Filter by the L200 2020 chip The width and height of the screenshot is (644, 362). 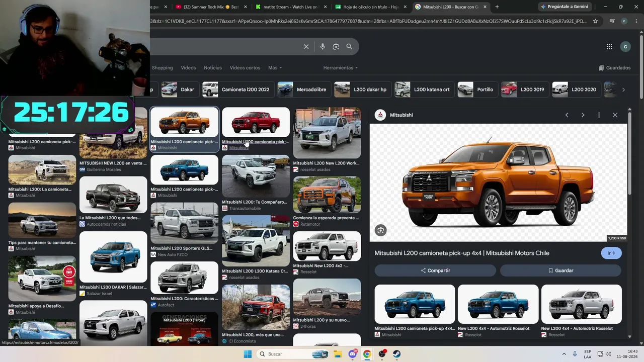(x=577, y=89)
